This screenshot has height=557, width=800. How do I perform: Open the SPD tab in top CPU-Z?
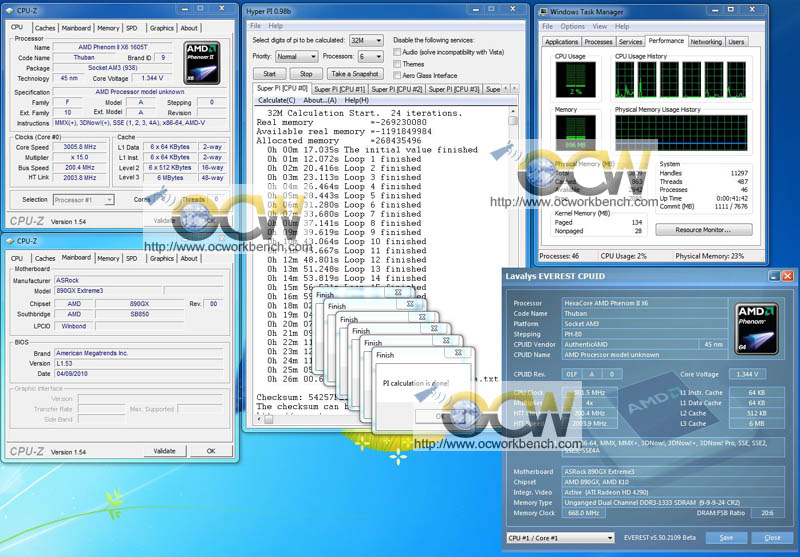tap(132, 28)
